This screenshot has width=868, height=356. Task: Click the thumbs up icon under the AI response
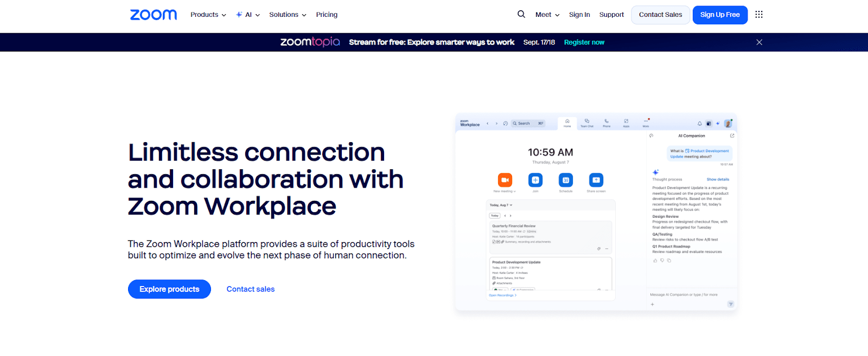655,260
